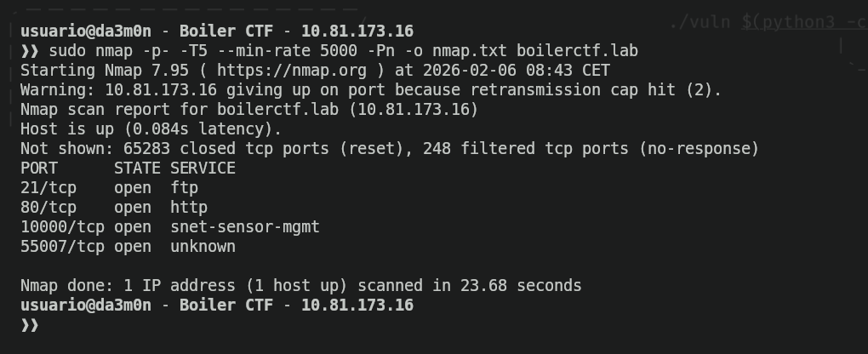Select the 21/tcp port entry
Screen dimensions: 868x354
[49, 188]
